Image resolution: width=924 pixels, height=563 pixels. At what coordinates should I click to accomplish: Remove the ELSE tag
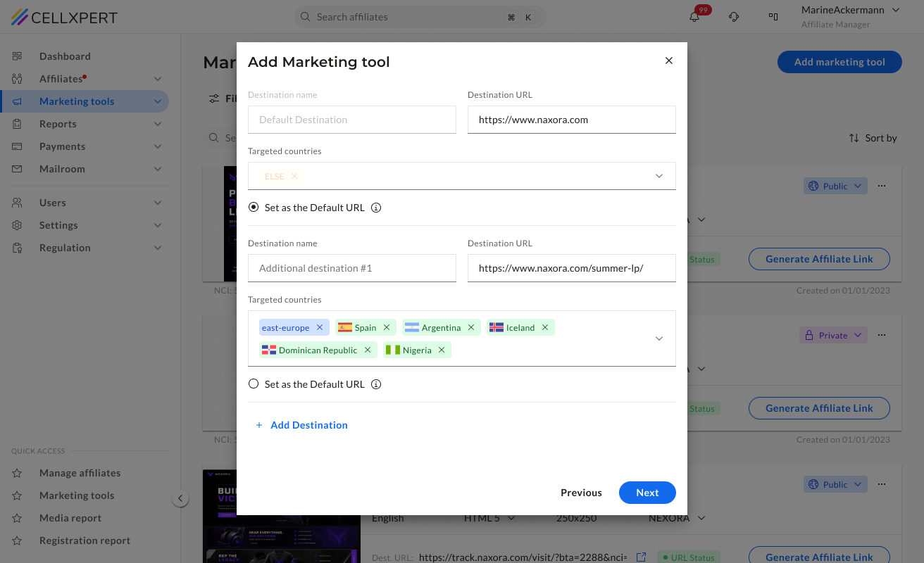[294, 176]
